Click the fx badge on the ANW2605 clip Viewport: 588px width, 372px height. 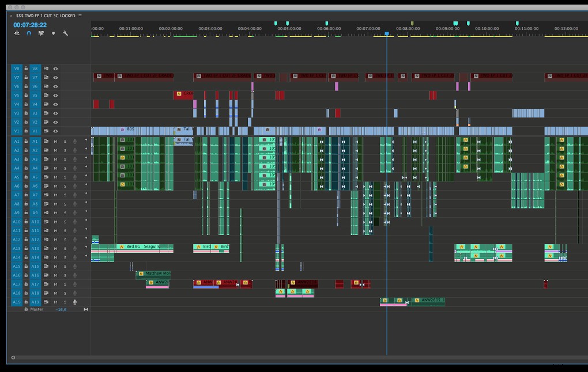[417, 300]
